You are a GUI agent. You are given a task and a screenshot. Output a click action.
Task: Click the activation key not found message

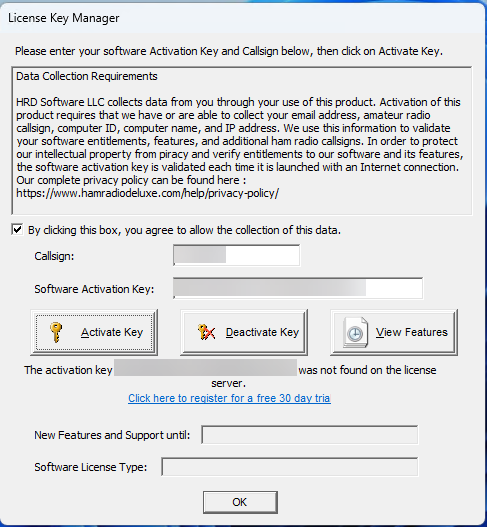230,376
